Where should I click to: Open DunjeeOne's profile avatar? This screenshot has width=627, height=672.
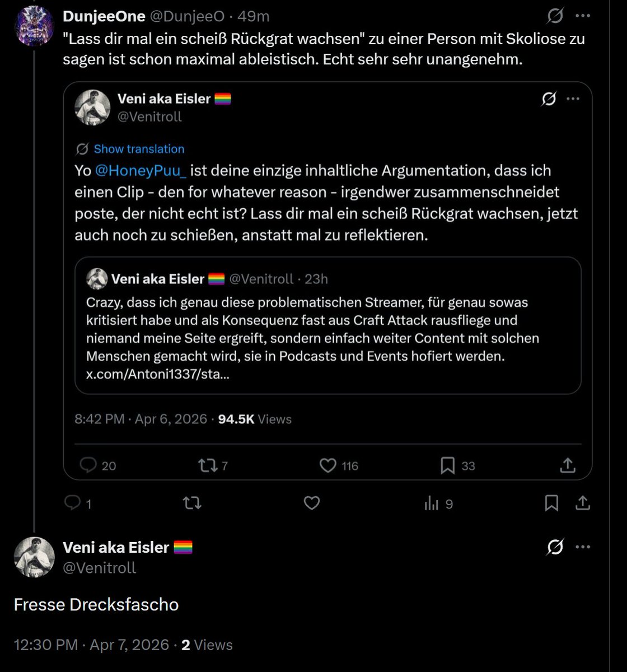pyautogui.click(x=35, y=26)
